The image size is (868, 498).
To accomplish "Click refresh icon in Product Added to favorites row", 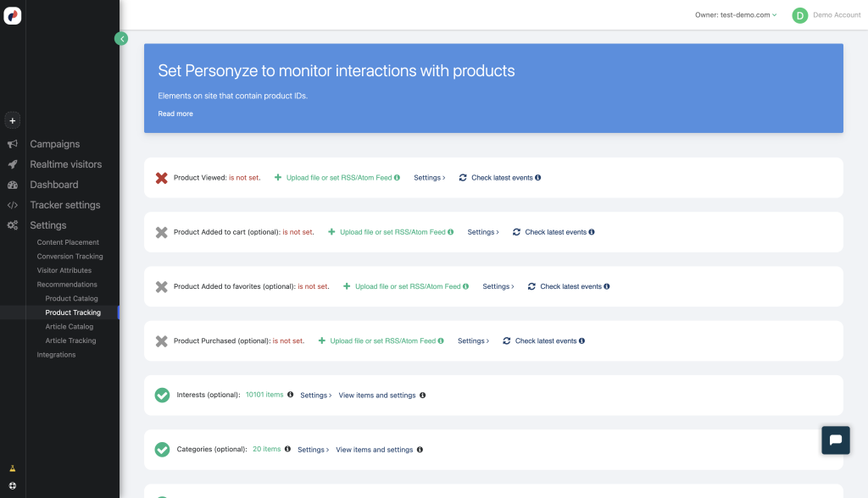I will pos(531,286).
